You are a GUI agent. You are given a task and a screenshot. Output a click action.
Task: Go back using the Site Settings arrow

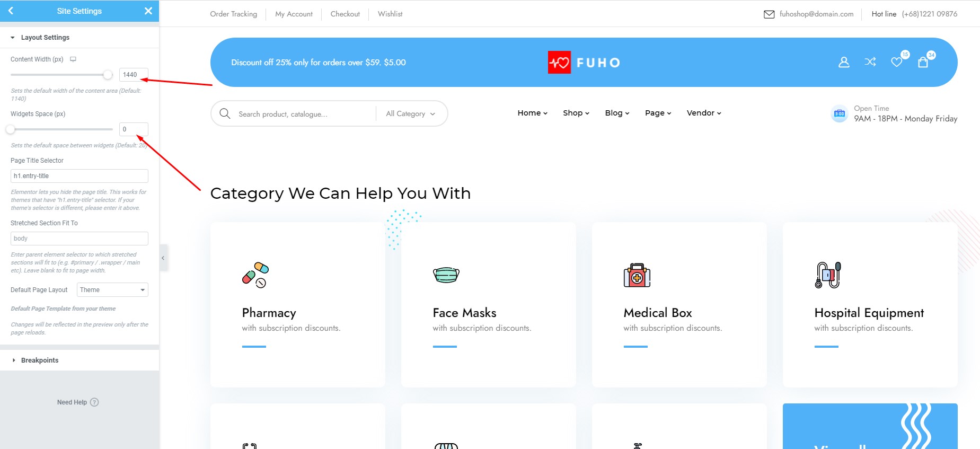click(x=11, y=11)
